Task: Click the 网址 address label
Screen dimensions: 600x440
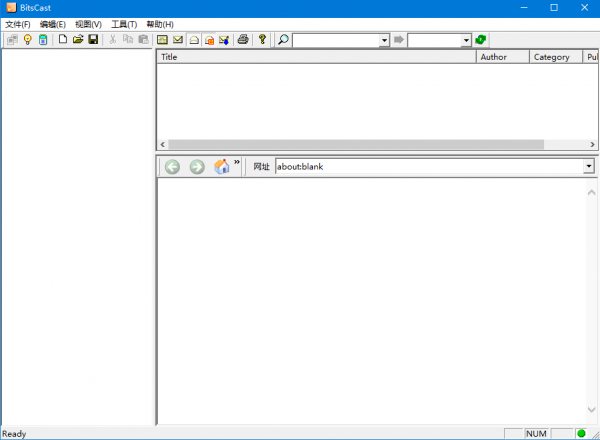Action: point(261,166)
